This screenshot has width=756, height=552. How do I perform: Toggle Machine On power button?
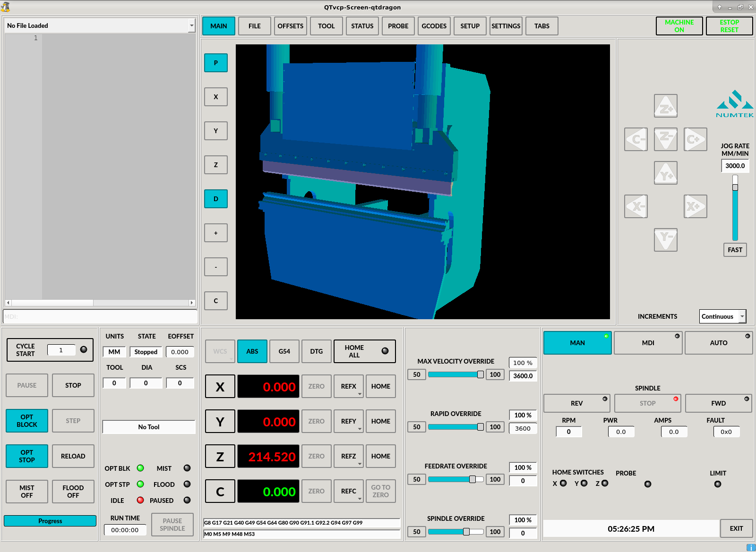pos(679,26)
